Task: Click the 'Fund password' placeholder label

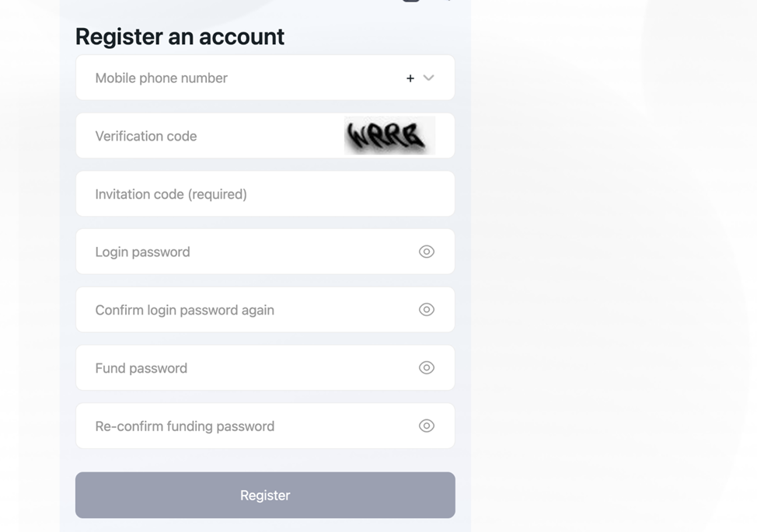Action: (141, 368)
